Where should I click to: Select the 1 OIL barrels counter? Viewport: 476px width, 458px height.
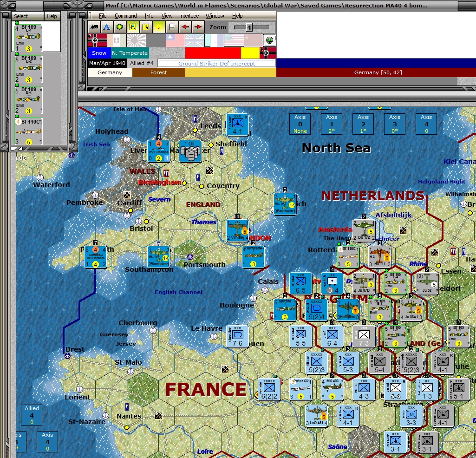pyautogui.click(x=190, y=151)
